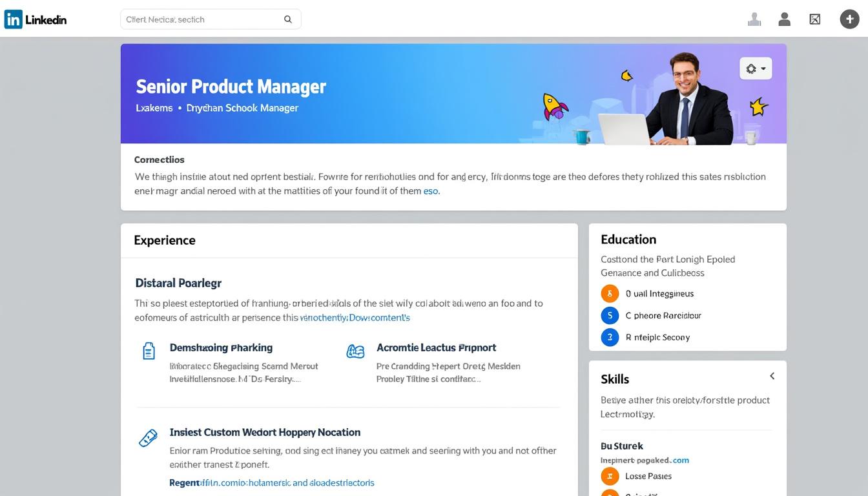The image size is (868, 496).
Task: Open the dark profile silhouette icon
Action: click(x=784, y=19)
